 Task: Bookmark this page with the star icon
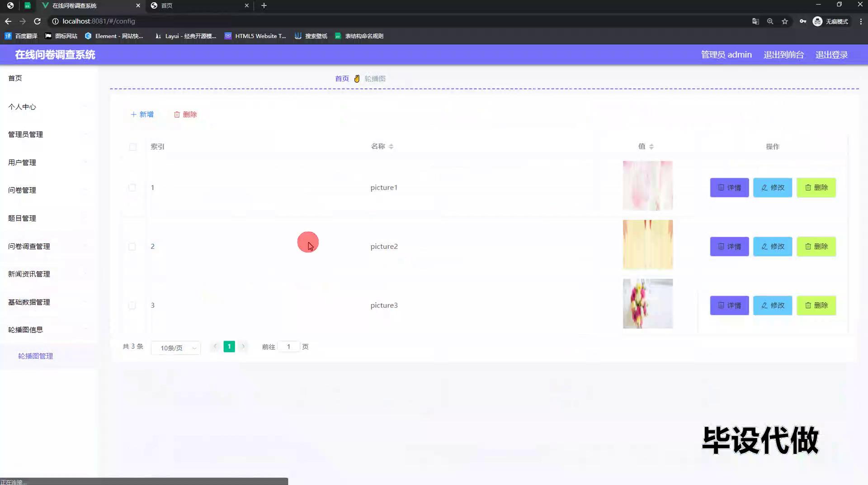(785, 21)
